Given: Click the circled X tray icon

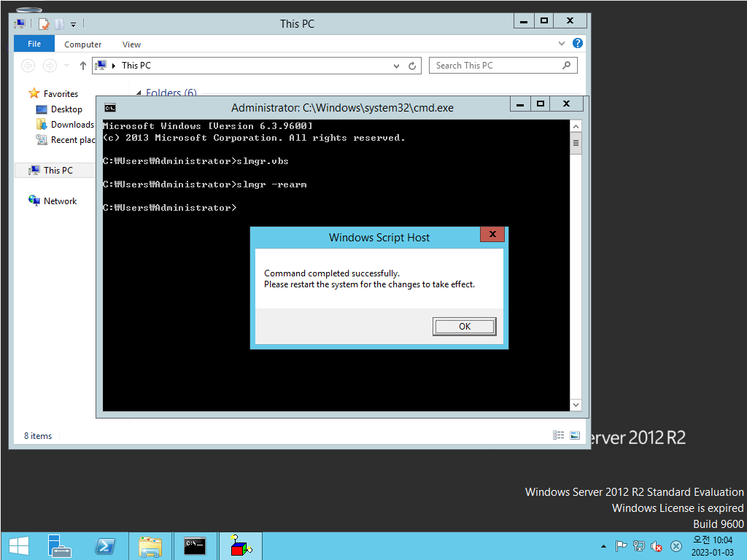Looking at the screenshot, I should 676,546.
